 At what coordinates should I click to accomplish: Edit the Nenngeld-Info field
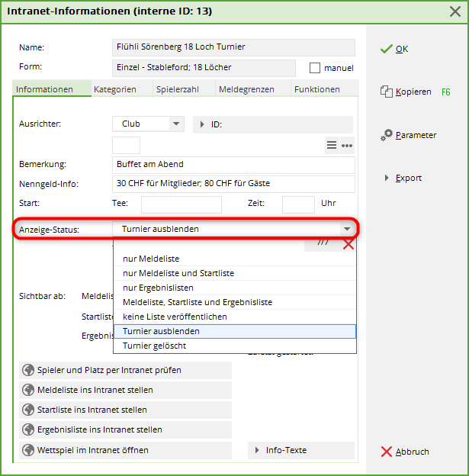[233, 184]
